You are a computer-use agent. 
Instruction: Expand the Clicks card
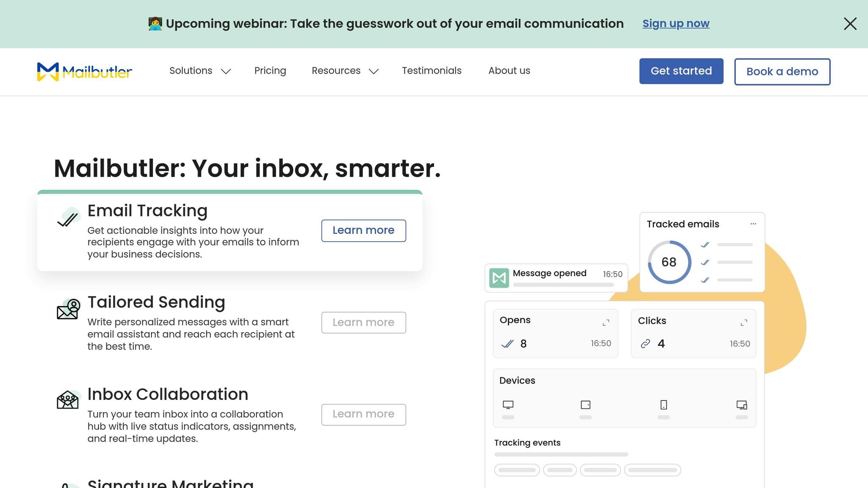click(x=744, y=322)
